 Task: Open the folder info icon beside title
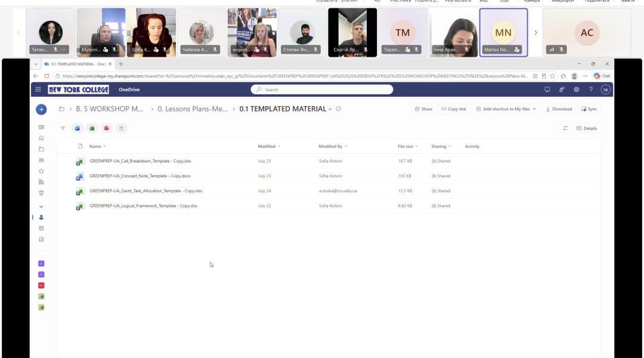(339, 109)
